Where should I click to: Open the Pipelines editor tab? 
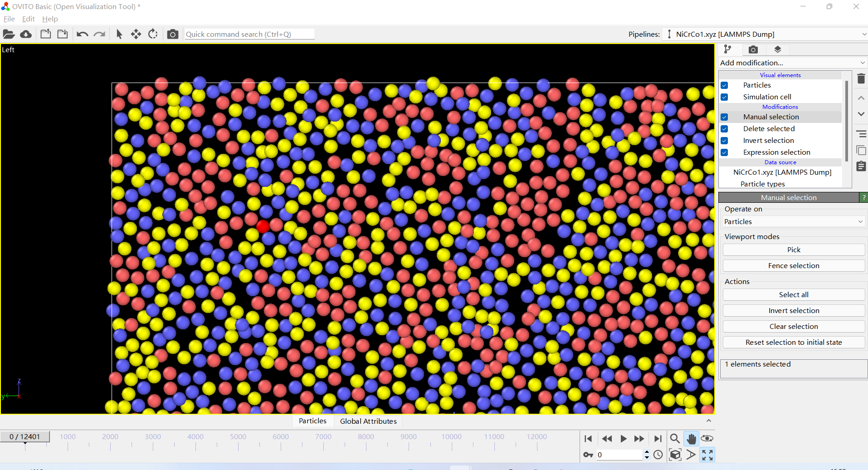pos(728,49)
